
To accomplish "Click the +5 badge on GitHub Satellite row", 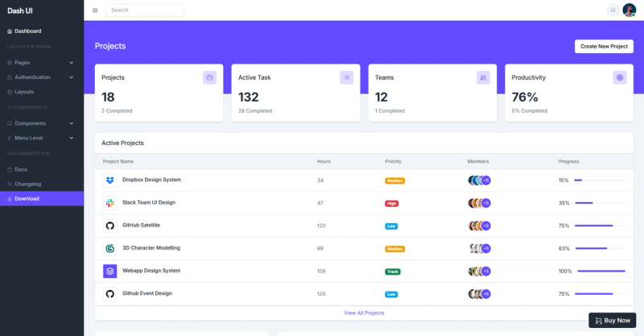I will click(486, 226).
